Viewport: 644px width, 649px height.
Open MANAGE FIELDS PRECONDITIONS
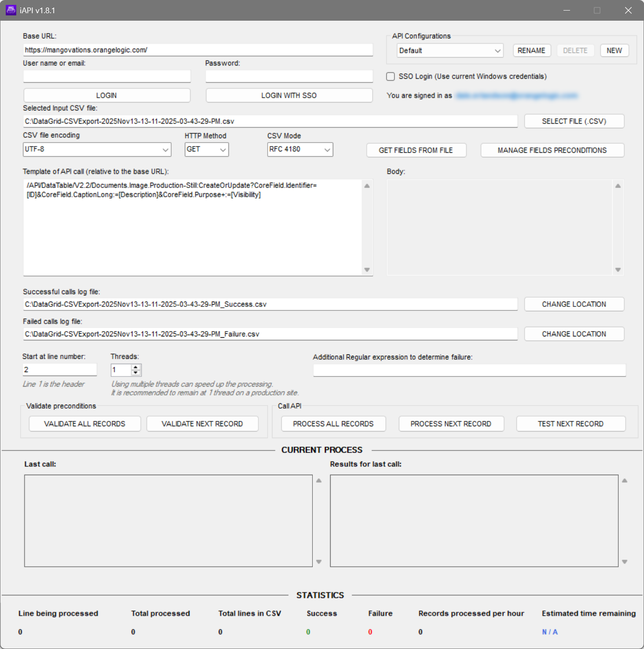click(x=552, y=150)
